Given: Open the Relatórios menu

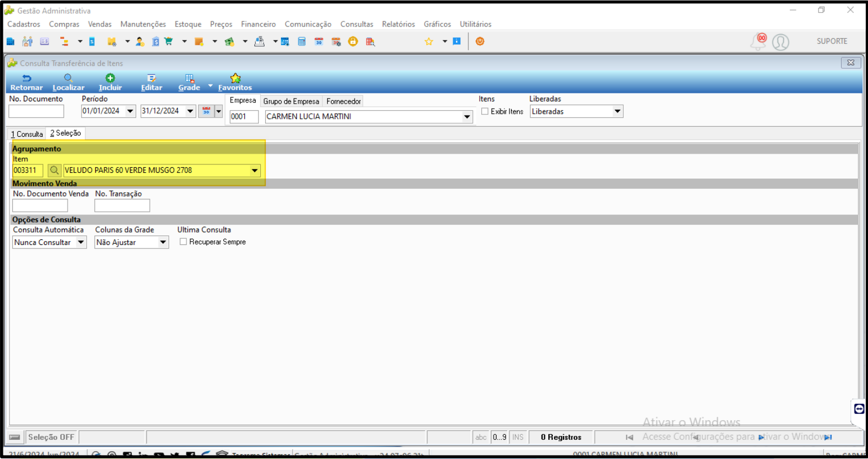Looking at the screenshot, I should click(399, 24).
